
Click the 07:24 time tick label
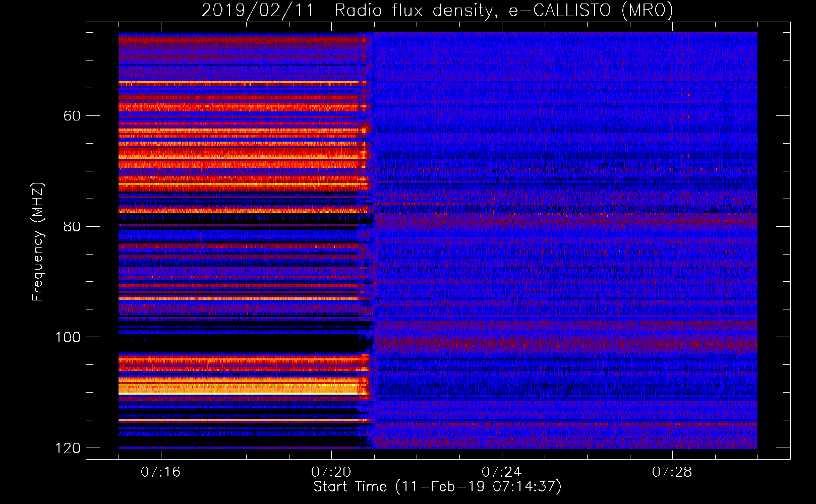tap(501, 472)
